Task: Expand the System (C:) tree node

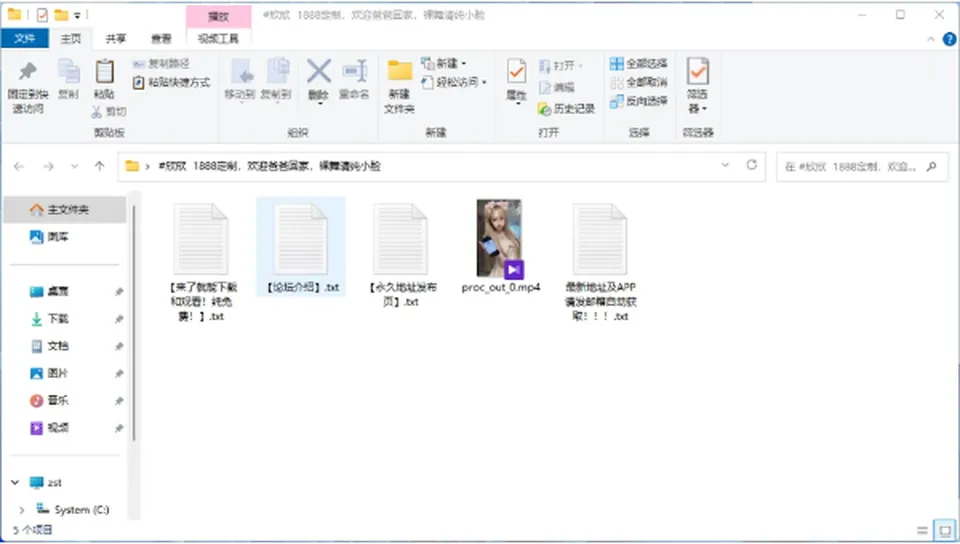Action: point(22,510)
